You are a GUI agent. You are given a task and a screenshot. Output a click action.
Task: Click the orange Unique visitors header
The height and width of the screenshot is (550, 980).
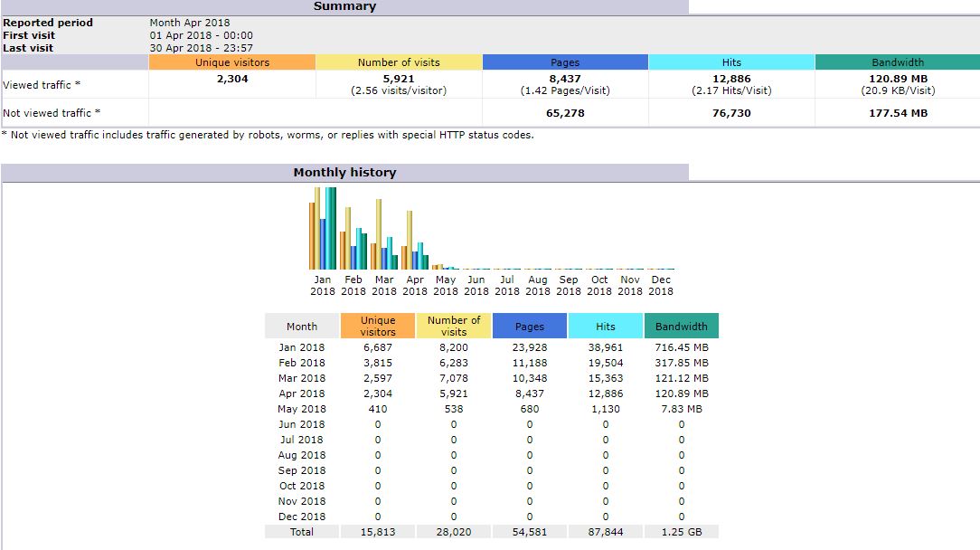232,62
